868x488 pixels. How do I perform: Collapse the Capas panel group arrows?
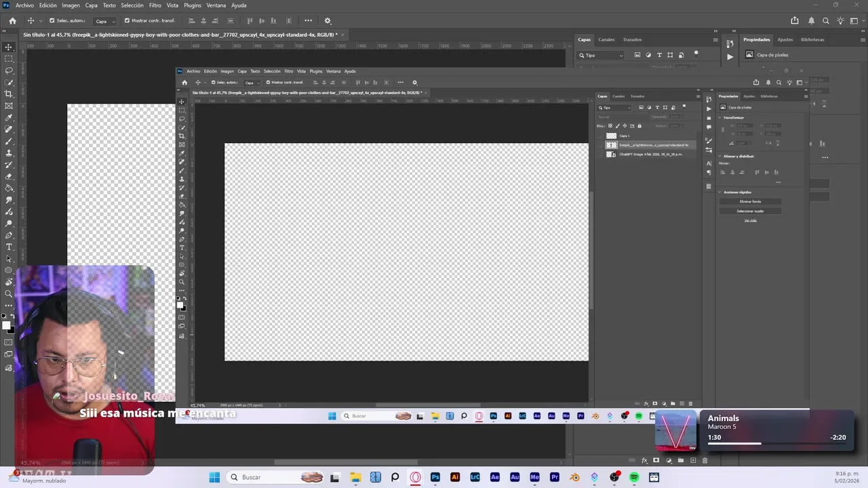click(715, 30)
